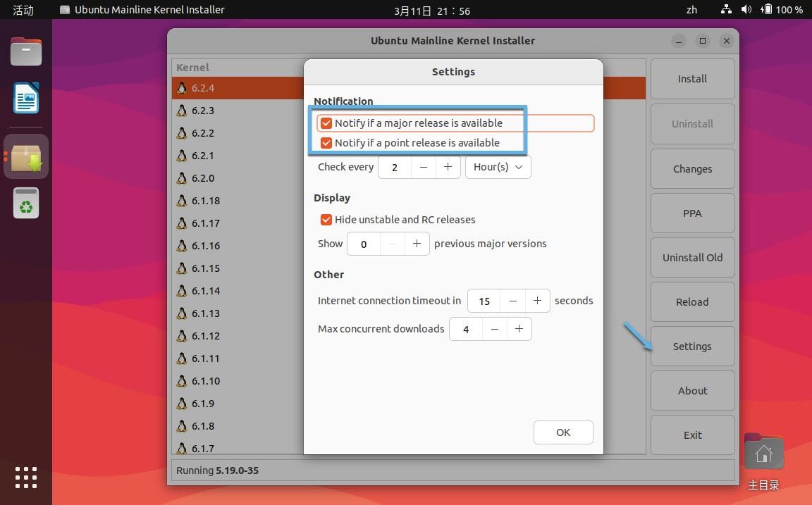Open the Trash icon in the dock
This screenshot has width=812, height=505.
(26, 204)
